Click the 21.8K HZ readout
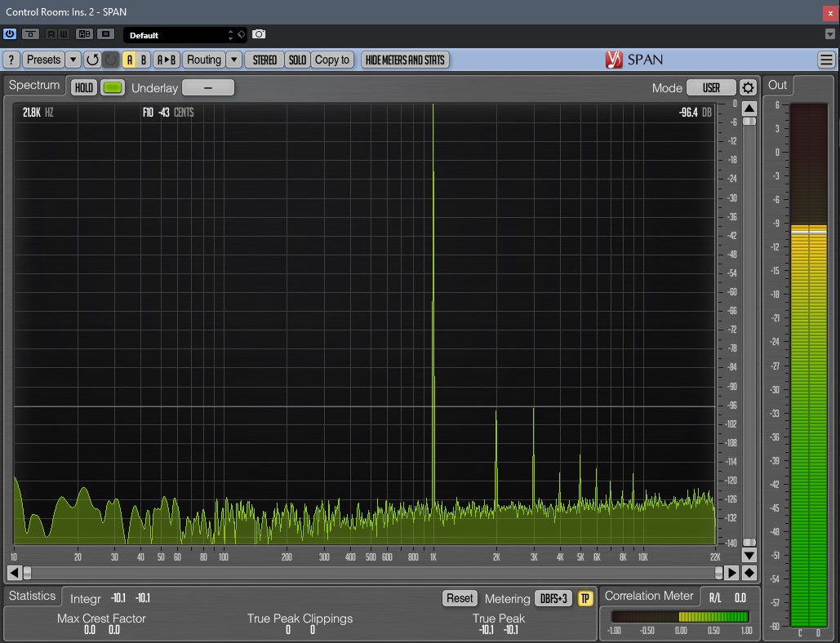Screen dimensions: 840x643 pos(38,113)
